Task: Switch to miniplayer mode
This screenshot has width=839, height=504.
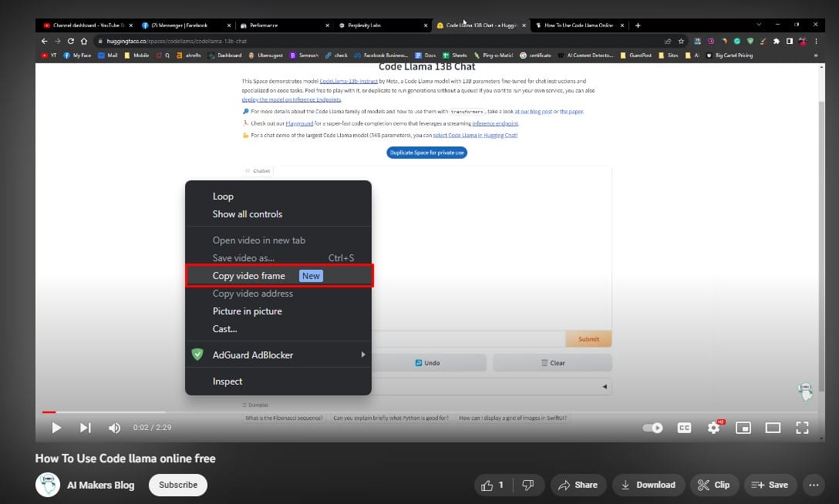Action: tap(743, 428)
